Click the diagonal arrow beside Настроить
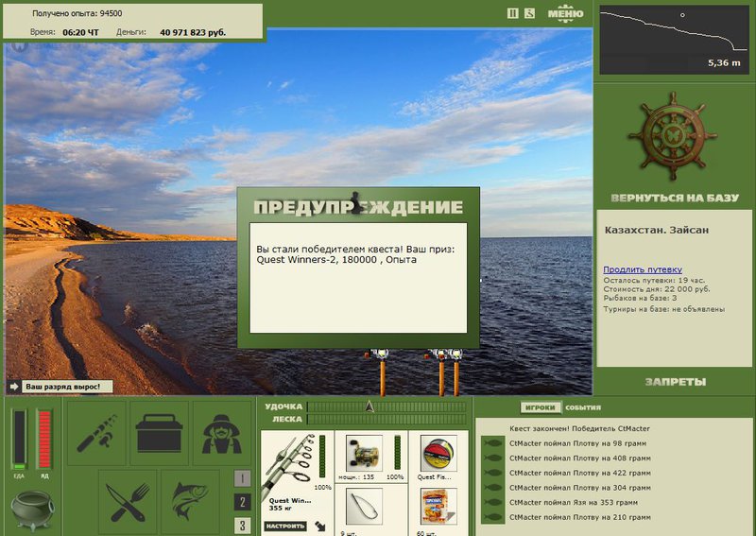This screenshot has height=536, width=756. click(320, 526)
